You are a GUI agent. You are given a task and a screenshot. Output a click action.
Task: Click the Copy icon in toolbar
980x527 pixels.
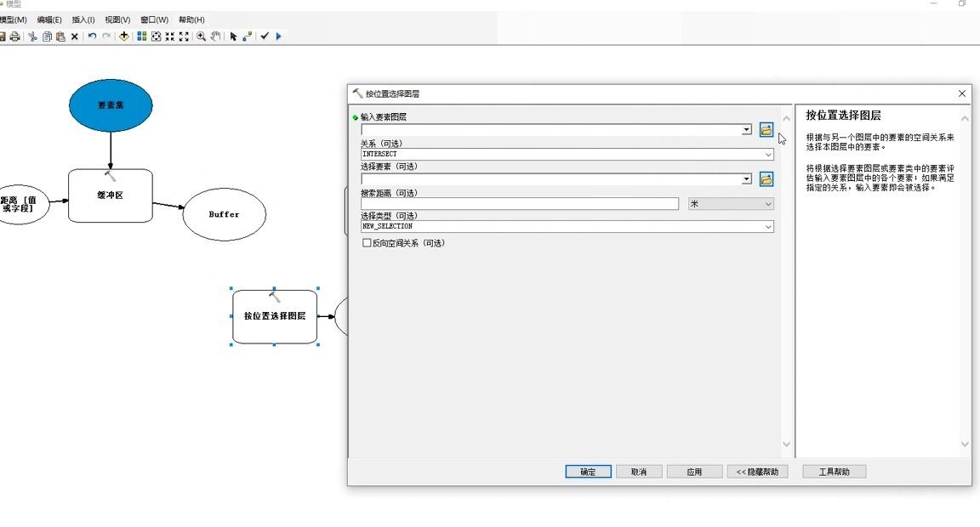[x=47, y=37]
